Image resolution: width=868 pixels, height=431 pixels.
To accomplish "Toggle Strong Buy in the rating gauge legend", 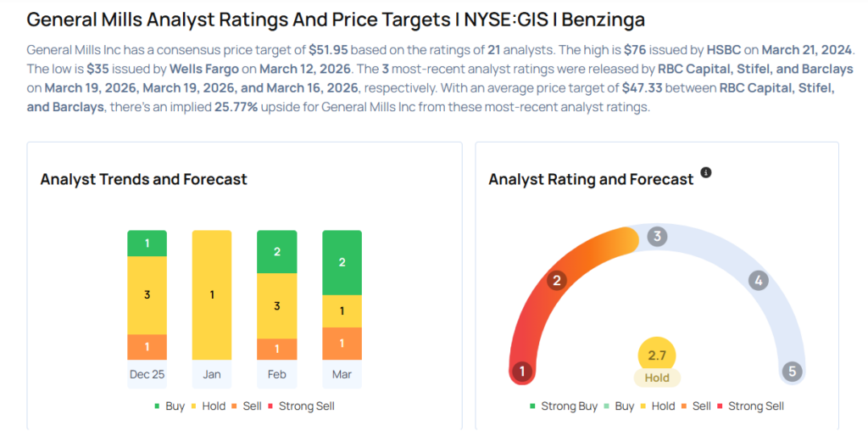I will (564, 406).
